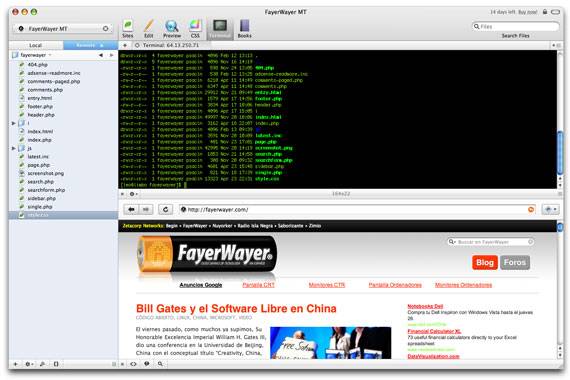Open terminal pane gear menu
Screen dimensions: 570x380
coord(133,194)
